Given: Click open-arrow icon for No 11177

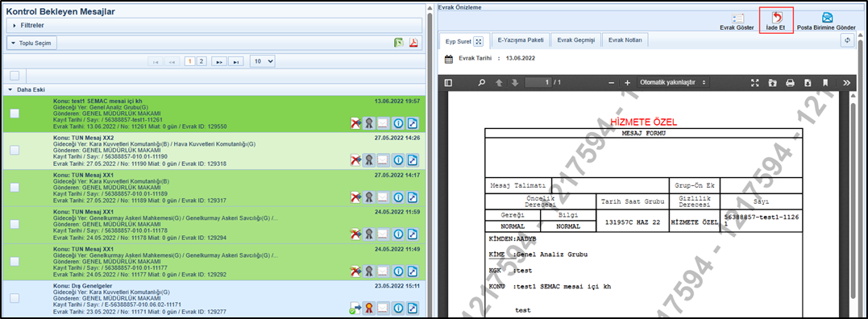Looking at the screenshot, I should tap(412, 271).
